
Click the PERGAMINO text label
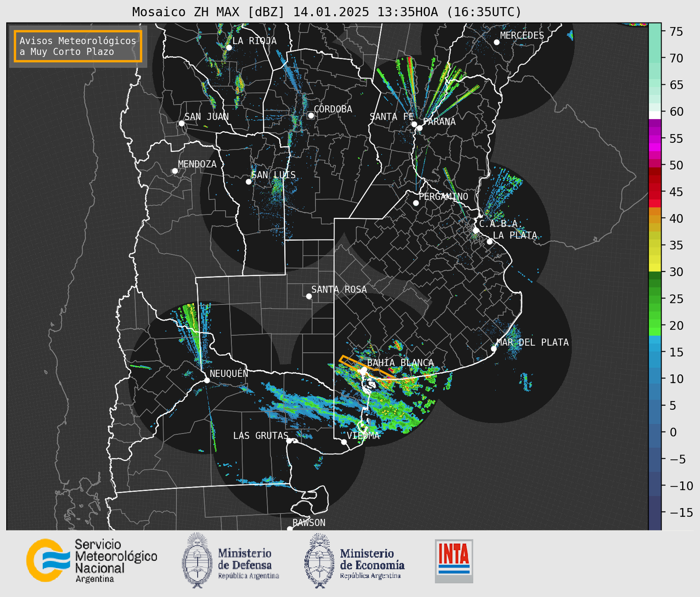tap(443, 196)
